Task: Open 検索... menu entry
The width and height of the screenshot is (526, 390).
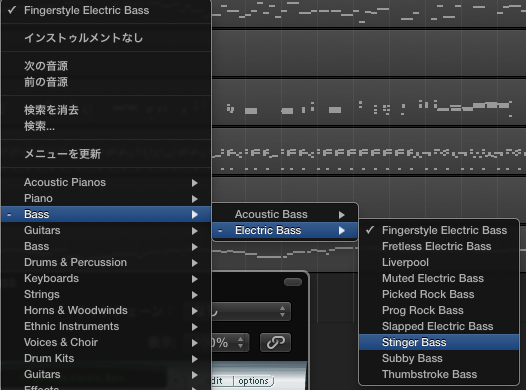Action: [x=106, y=126]
